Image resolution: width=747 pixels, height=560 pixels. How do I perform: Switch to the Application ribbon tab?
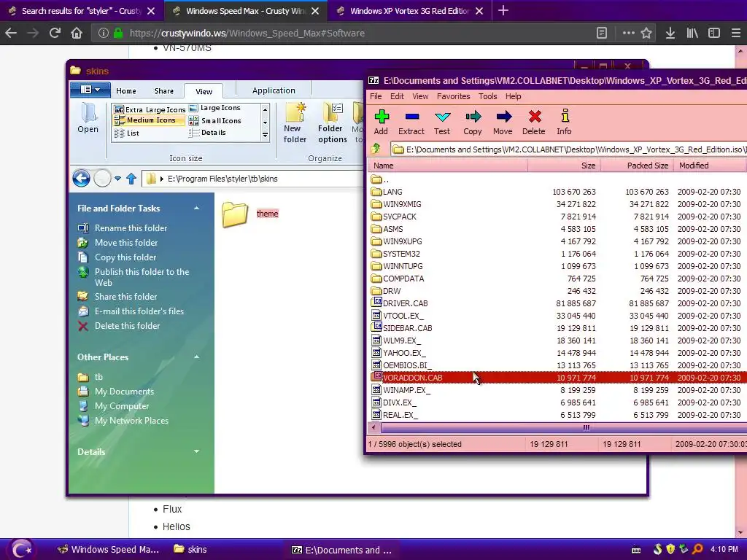pos(274,90)
